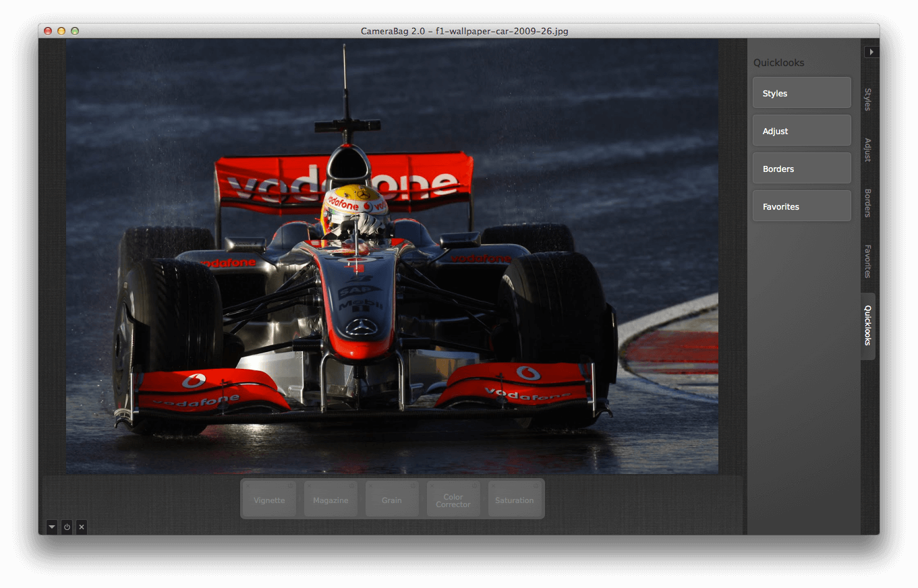918x588 pixels.
Task: Switch to the vertical Favorites tab
Action: coord(868,261)
